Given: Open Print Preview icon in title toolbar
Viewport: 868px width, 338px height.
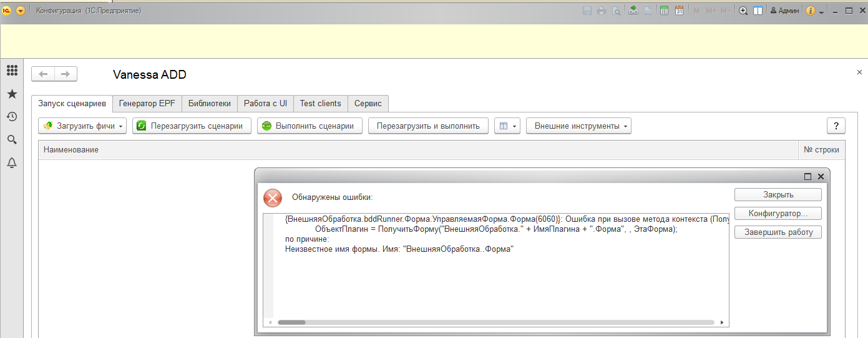Looking at the screenshot, I should tap(616, 11).
